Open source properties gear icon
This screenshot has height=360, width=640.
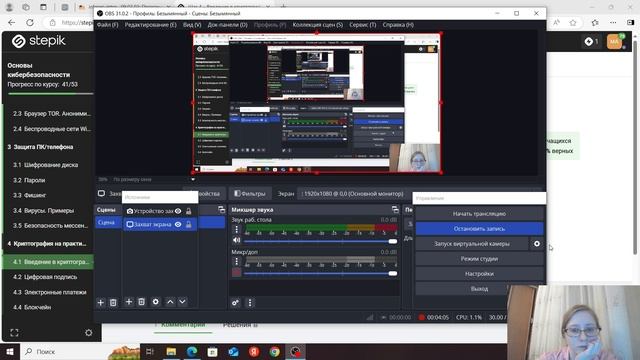point(156,302)
